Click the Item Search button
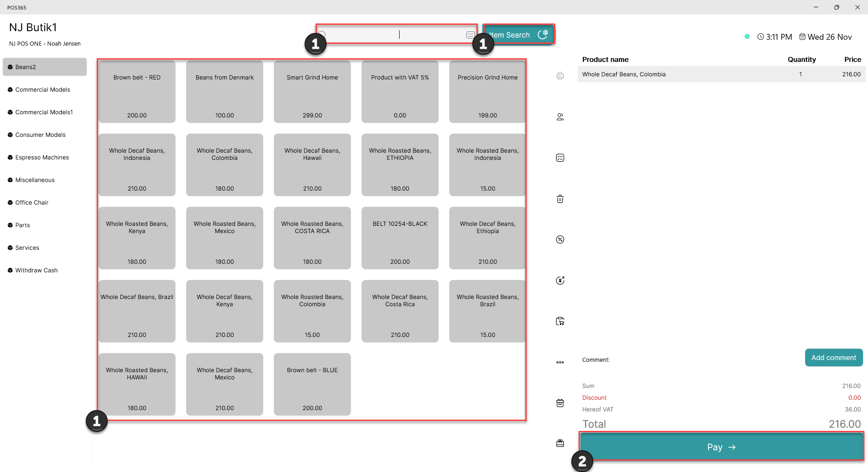Viewport: 868px width, 472px height. pos(519,35)
